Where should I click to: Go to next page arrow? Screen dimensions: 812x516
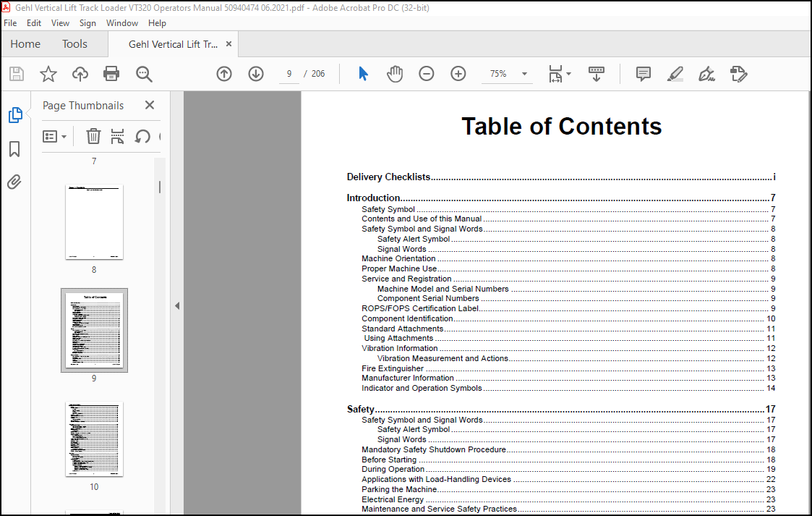tap(256, 74)
